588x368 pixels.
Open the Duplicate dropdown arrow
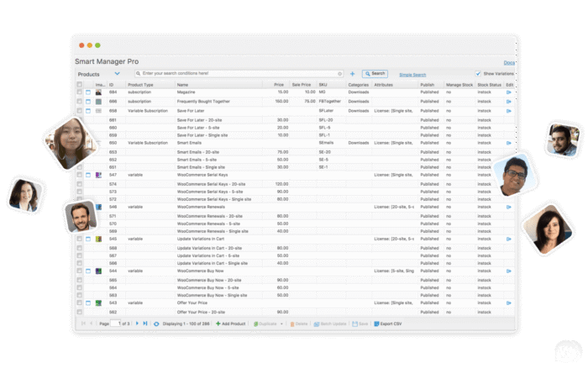pos(281,324)
